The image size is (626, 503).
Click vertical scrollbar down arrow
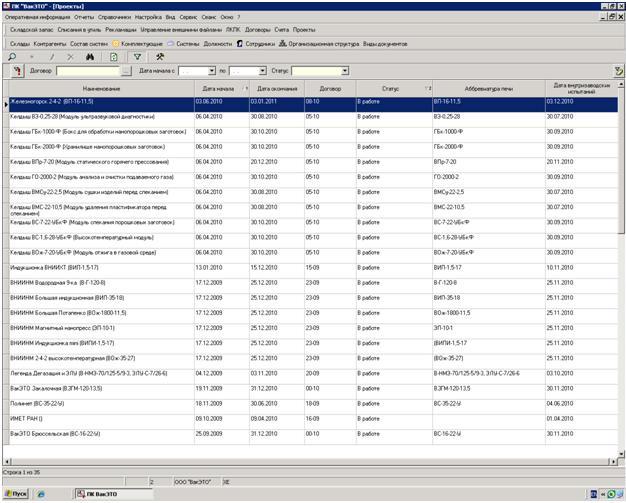[621, 453]
